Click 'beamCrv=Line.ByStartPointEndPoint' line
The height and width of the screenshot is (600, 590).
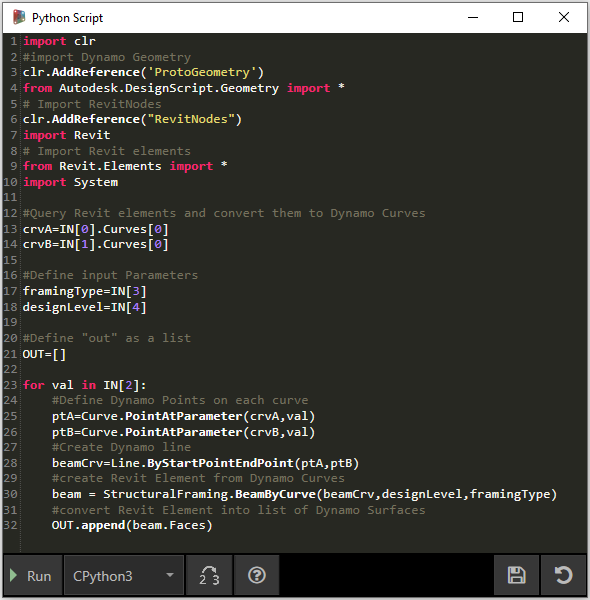(x=205, y=463)
